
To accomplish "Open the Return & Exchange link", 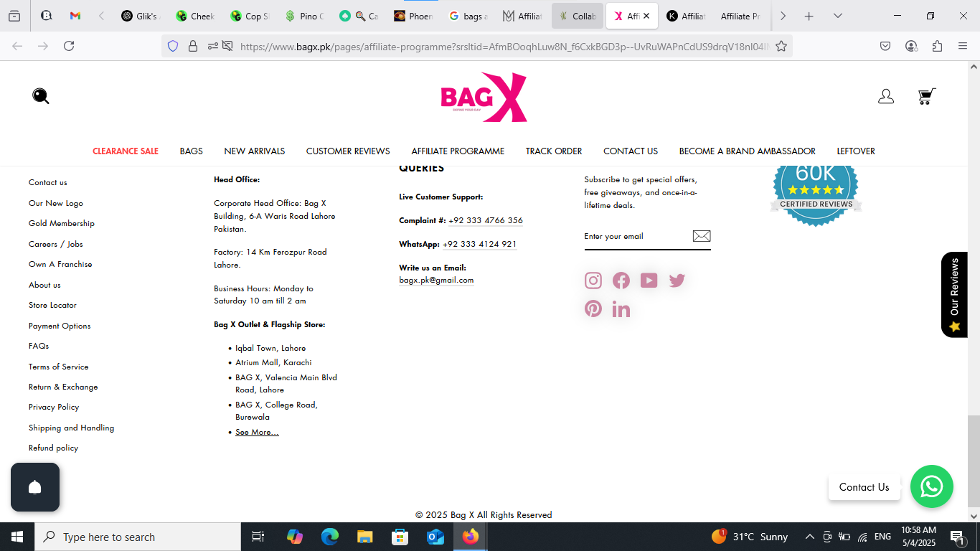I will 63,387.
